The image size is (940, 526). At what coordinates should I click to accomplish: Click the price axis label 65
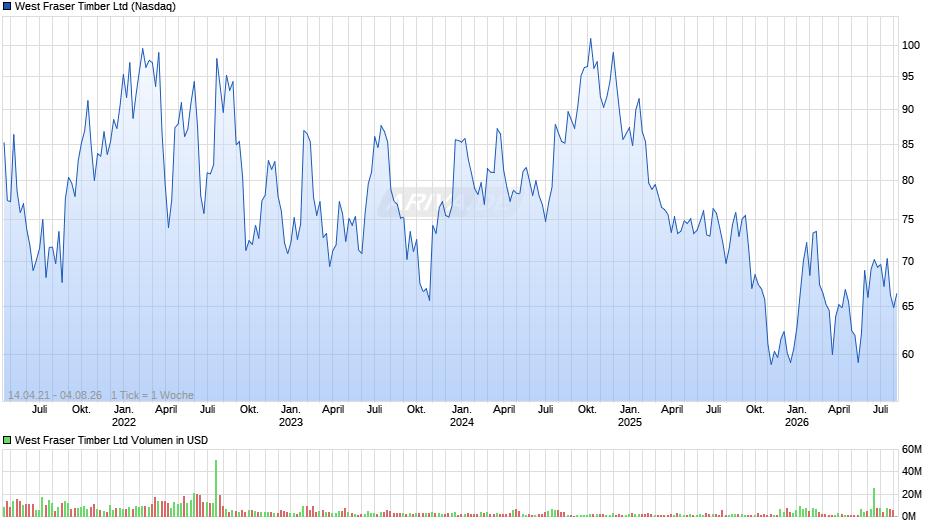[x=908, y=306]
